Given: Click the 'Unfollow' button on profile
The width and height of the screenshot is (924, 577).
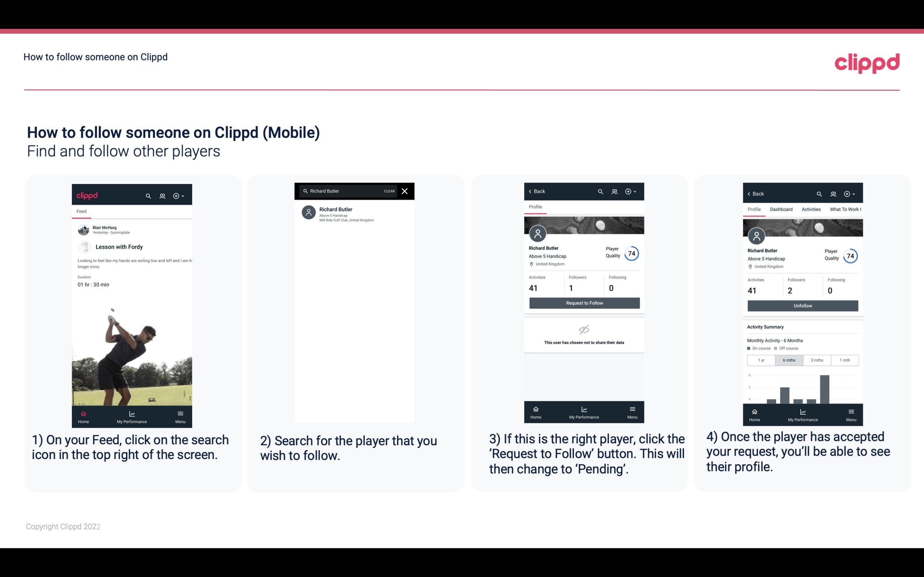Looking at the screenshot, I should 802,305.
